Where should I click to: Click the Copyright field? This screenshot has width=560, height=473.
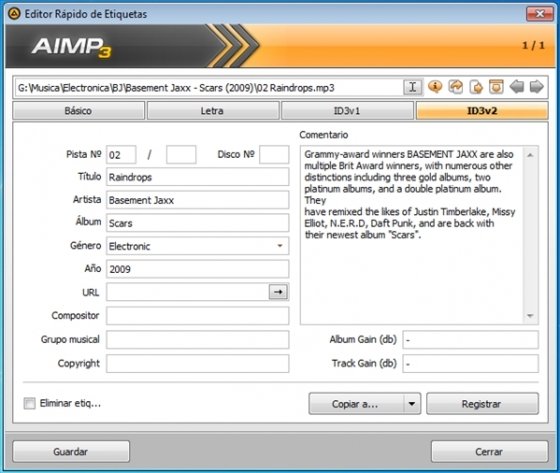coord(198,363)
